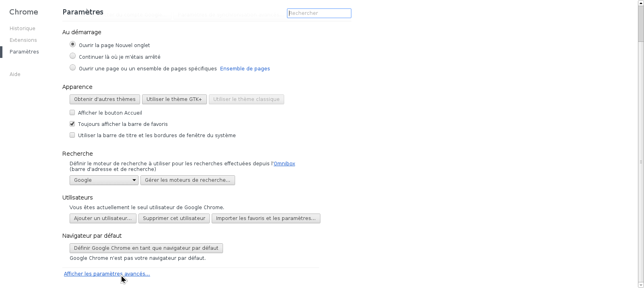644x288 pixels.
Task: Open the Omnibox help link
Action: click(284, 164)
